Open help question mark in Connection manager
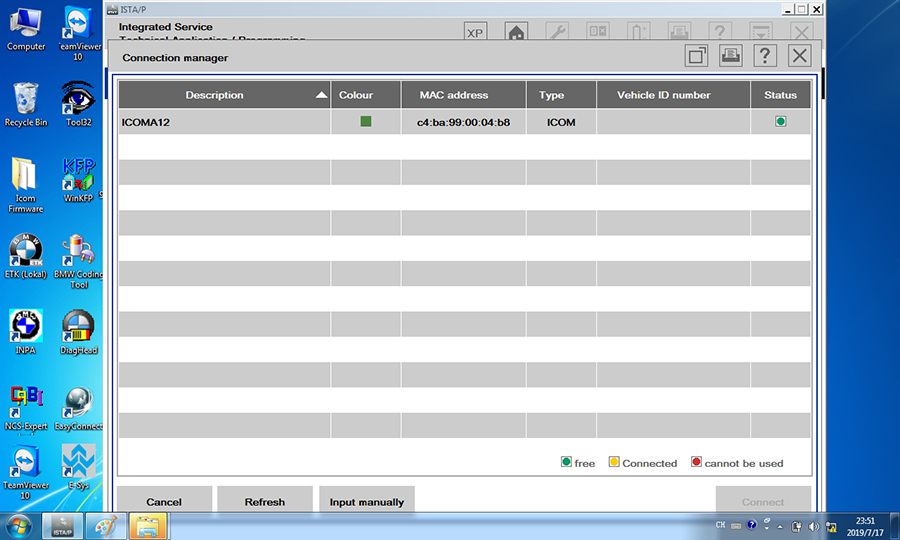The image size is (900, 540). pos(765,56)
